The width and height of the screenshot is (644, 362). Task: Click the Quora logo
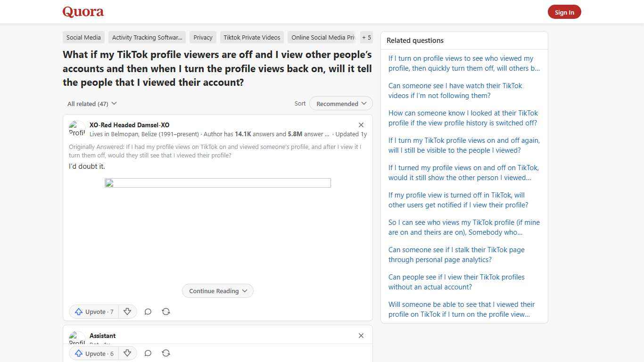83,12
